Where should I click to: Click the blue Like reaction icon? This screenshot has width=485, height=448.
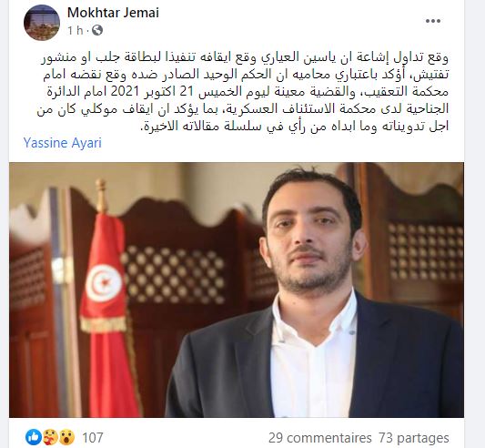34,437
